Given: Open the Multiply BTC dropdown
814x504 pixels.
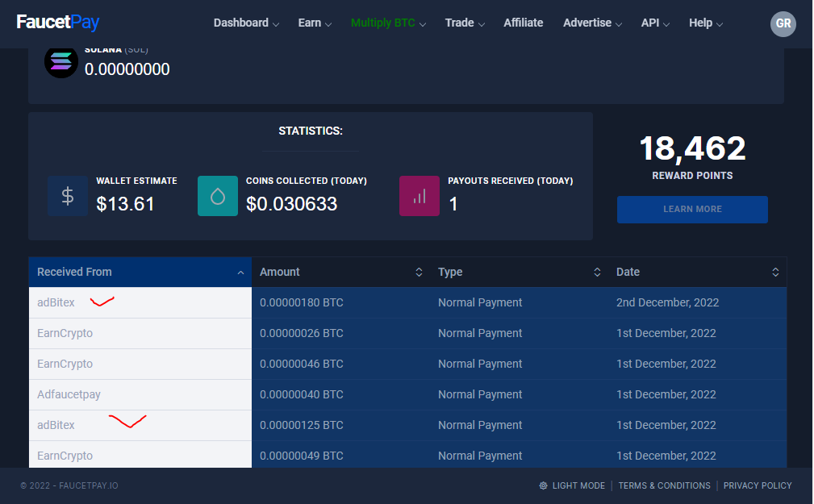Looking at the screenshot, I should 388,23.
